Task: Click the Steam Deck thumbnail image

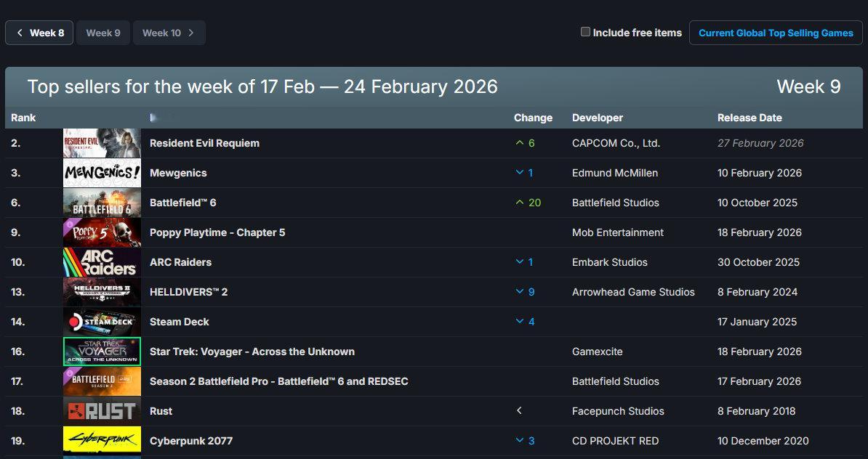Action: coord(102,322)
